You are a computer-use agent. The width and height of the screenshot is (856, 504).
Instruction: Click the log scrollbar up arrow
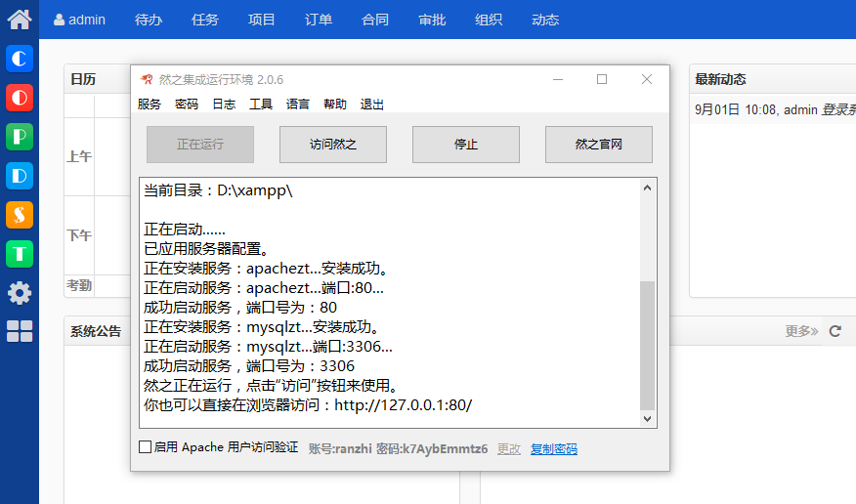[648, 188]
